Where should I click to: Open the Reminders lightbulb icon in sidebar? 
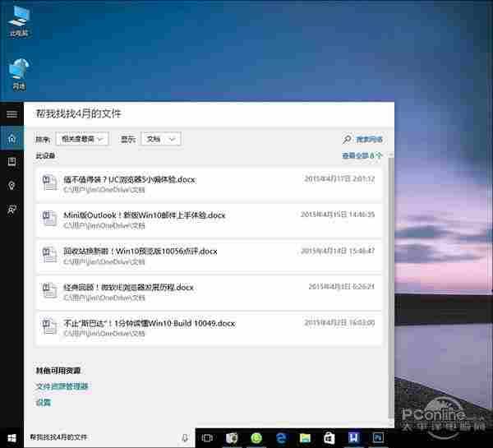[x=12, y=186]
